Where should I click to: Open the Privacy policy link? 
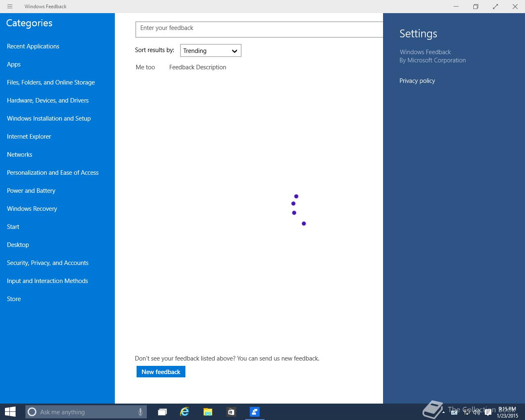(x=417, y=81)
